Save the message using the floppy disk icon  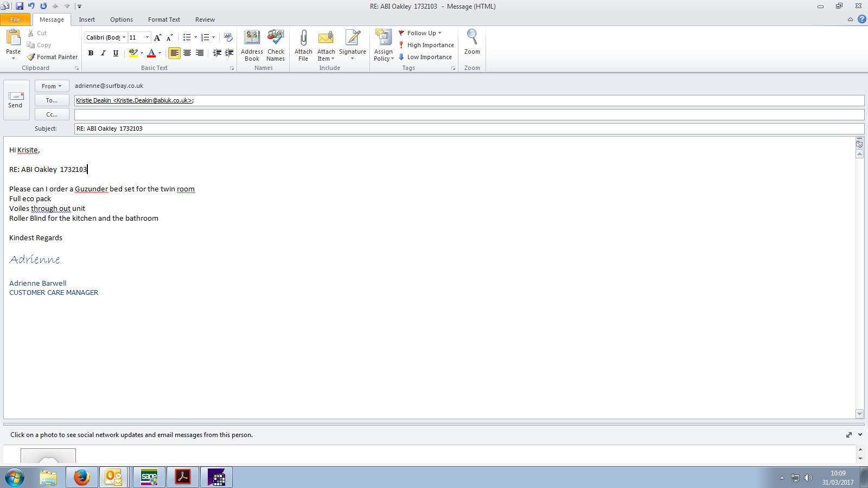[x=20, y=6]
